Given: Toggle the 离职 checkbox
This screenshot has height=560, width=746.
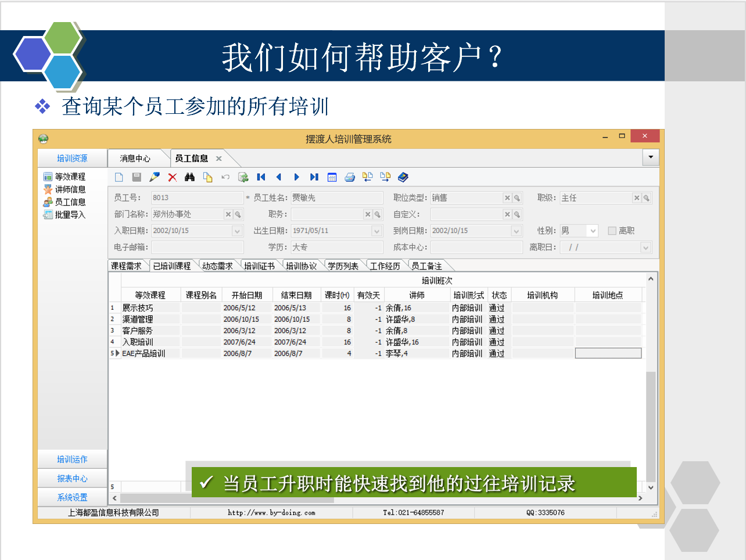Looking at the screenshot, I should coord(612,231).
